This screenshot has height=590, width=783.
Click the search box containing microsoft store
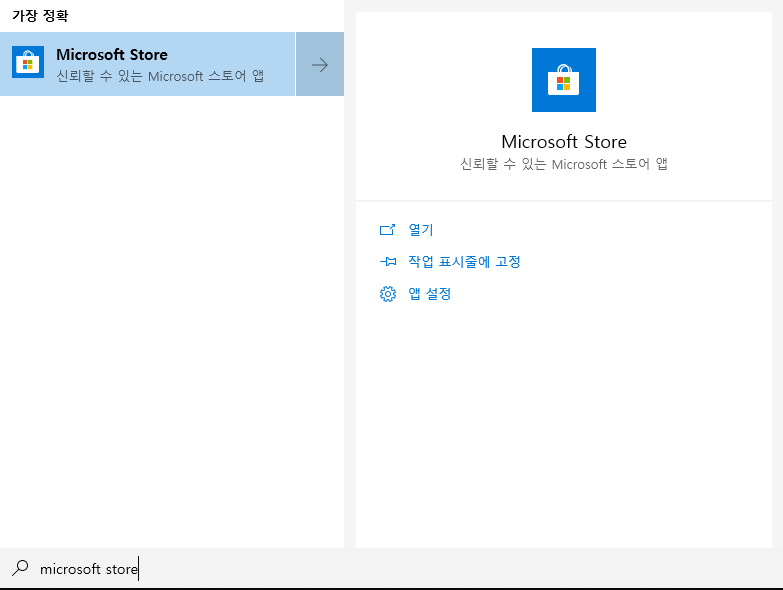(392, 569)
